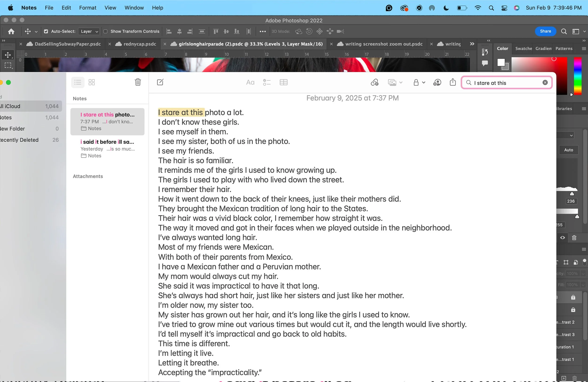The image size is (588, 382).
Task: Insert a checklist in the note
Action: point(266,82)
